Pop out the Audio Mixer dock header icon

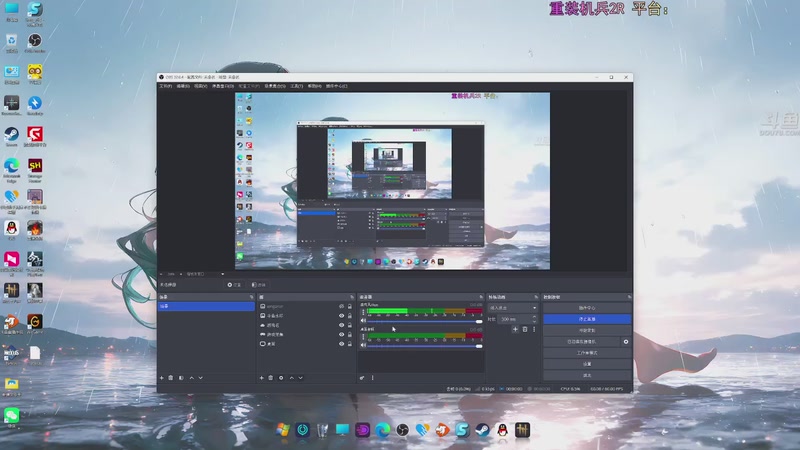481,297
